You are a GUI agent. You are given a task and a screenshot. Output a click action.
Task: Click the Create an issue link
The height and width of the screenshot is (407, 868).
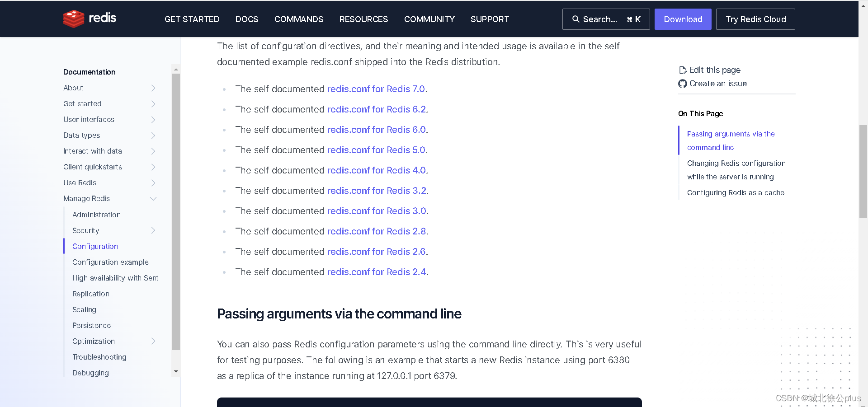click(x=718, y=84)
